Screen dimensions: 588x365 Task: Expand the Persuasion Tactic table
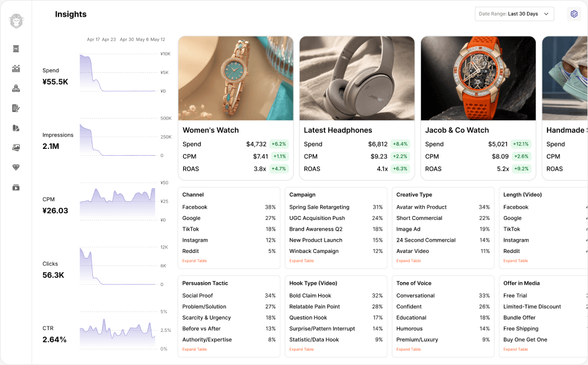click(x=194, y=349)
